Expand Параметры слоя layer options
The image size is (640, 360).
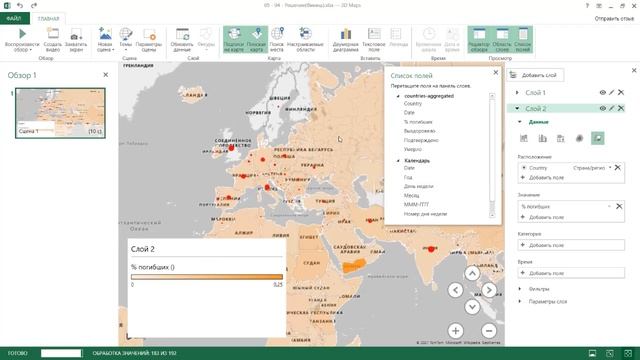click(x=520, y=302)
